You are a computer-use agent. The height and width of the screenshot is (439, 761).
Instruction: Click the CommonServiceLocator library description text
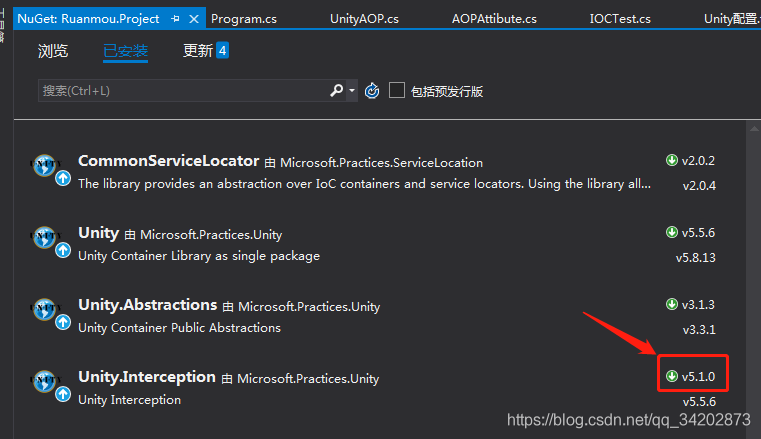[364, 184]
